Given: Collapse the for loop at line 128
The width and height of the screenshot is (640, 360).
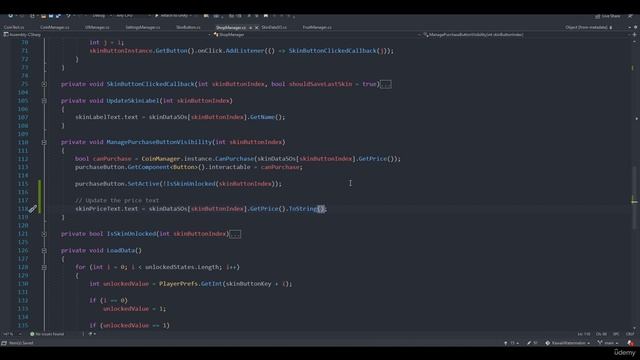Looking at the screenshot, I should [44, 267].
